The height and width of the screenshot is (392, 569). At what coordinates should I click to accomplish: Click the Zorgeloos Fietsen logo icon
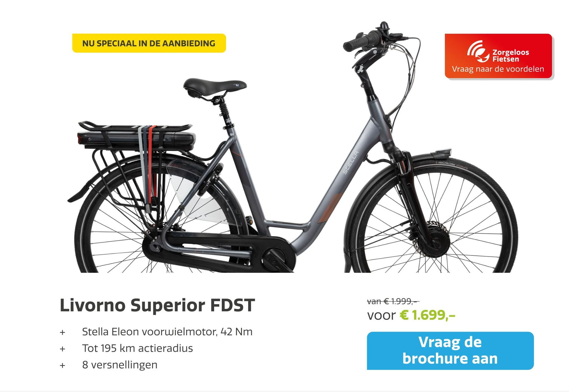[478, 52]
